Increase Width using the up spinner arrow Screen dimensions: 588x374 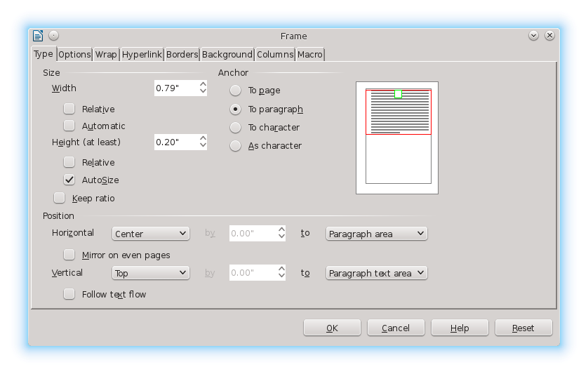[203, 84]
